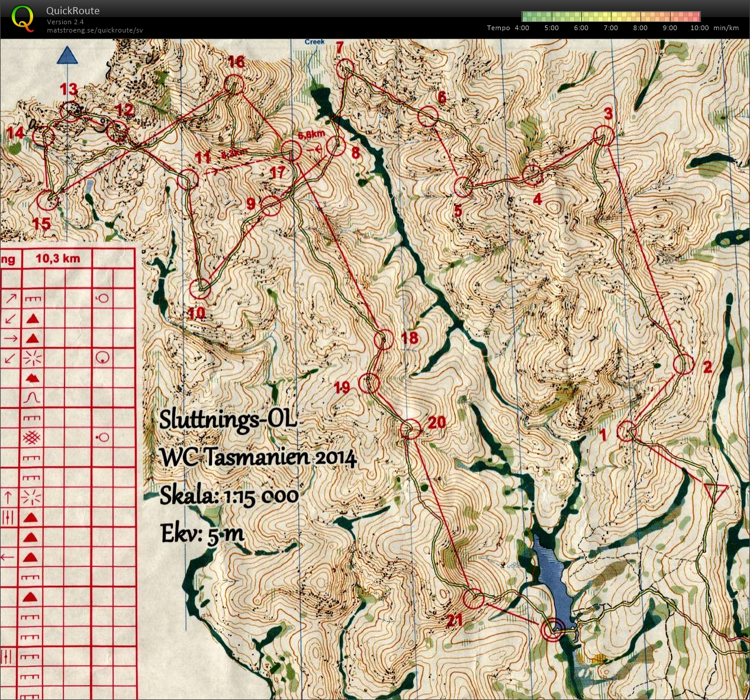This screenshot has width=750, height=700.
Task: Select control circle 8 on the map
Action: pos(336,146)
